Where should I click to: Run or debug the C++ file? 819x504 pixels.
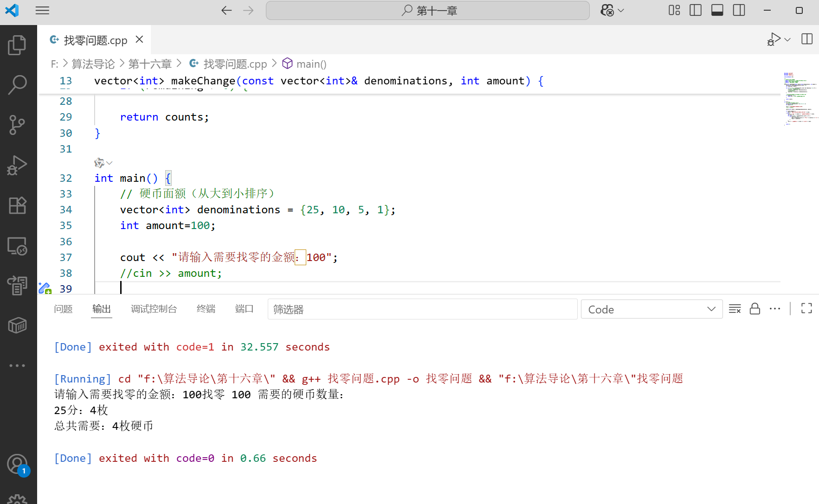[x=774, y=39]
